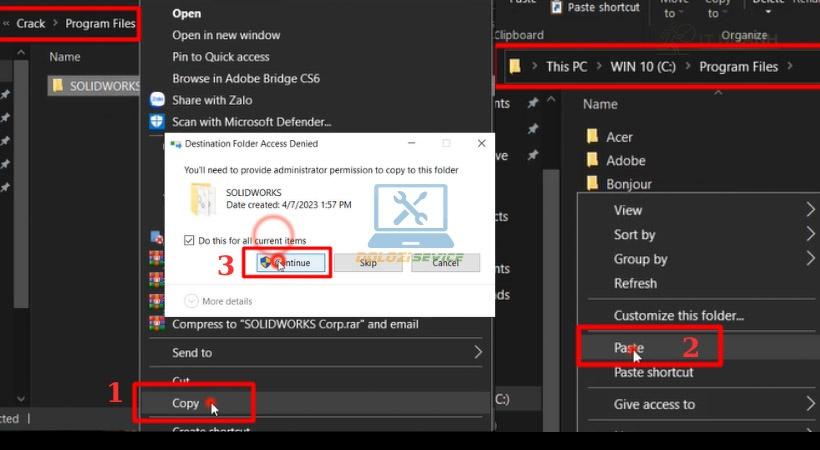The height and width of the screenshot is (450, 820).
Task: Select Refresh in the context menu
Action: click(636, 283)
